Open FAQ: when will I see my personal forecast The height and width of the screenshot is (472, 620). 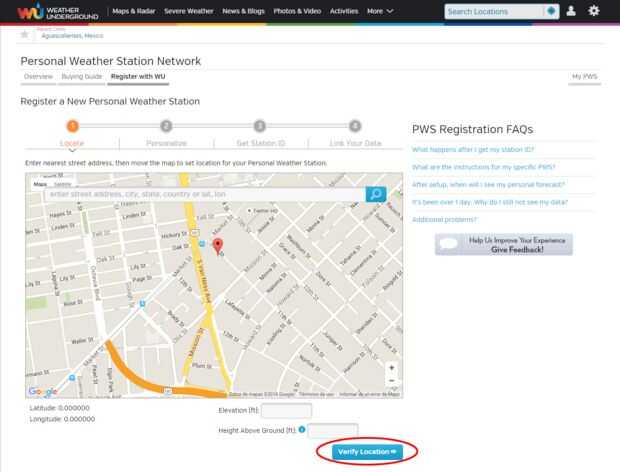488,185
